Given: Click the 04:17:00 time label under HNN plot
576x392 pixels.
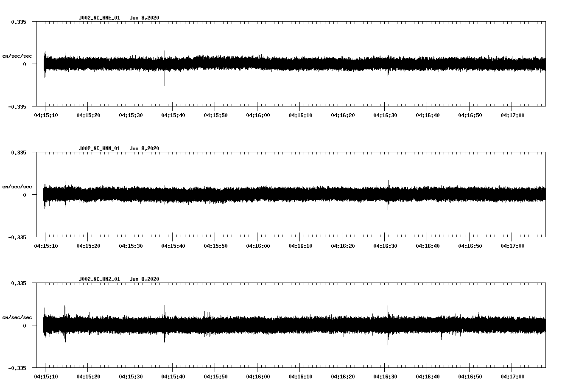Looking at the screenshot, I should point(512,246).
